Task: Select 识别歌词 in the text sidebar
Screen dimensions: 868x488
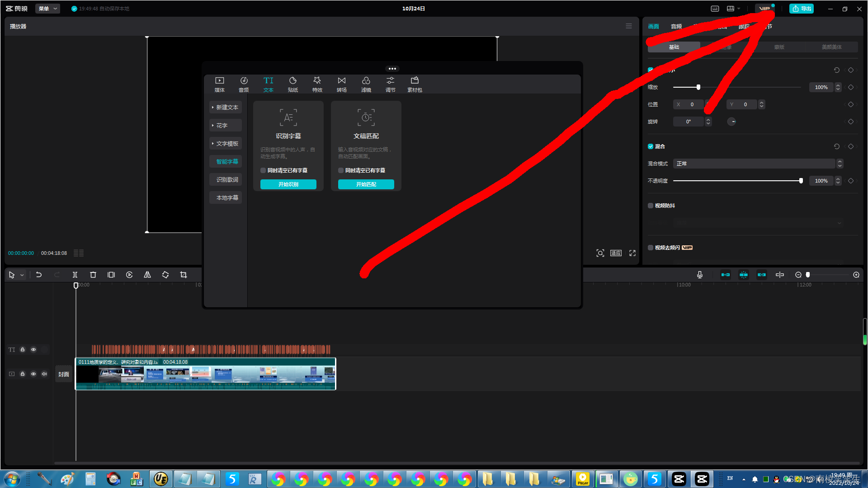Action: (x=226, y=180)
